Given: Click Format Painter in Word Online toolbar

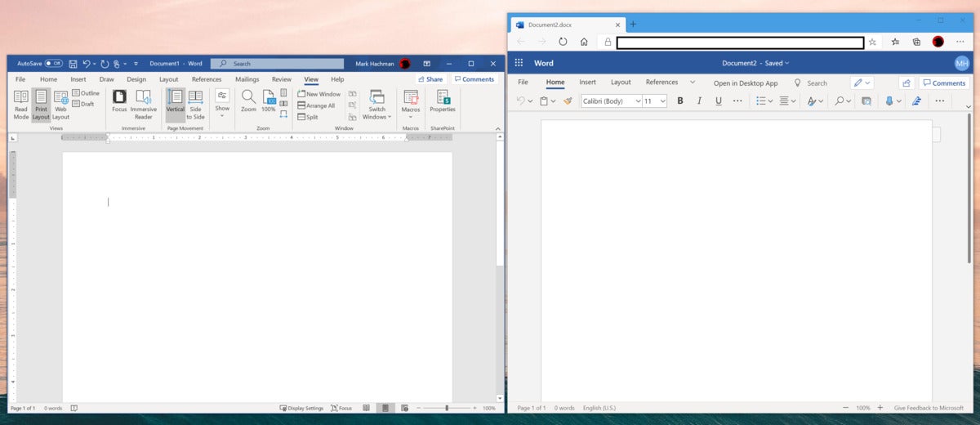Looking at the screenshot, I should [568, 101].
